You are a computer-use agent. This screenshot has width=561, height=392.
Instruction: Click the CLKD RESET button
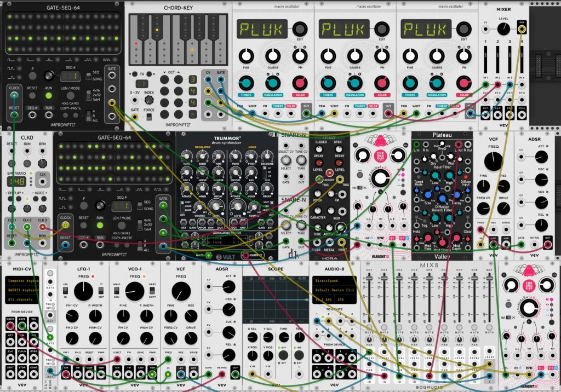point(12,164)
